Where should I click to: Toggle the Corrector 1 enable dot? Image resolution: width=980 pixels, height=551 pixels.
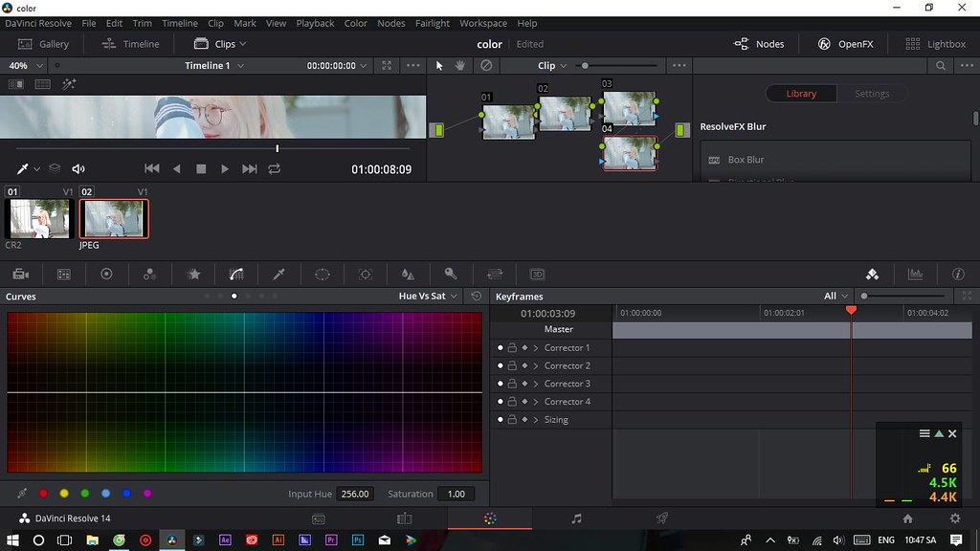(x=500, y=348)
